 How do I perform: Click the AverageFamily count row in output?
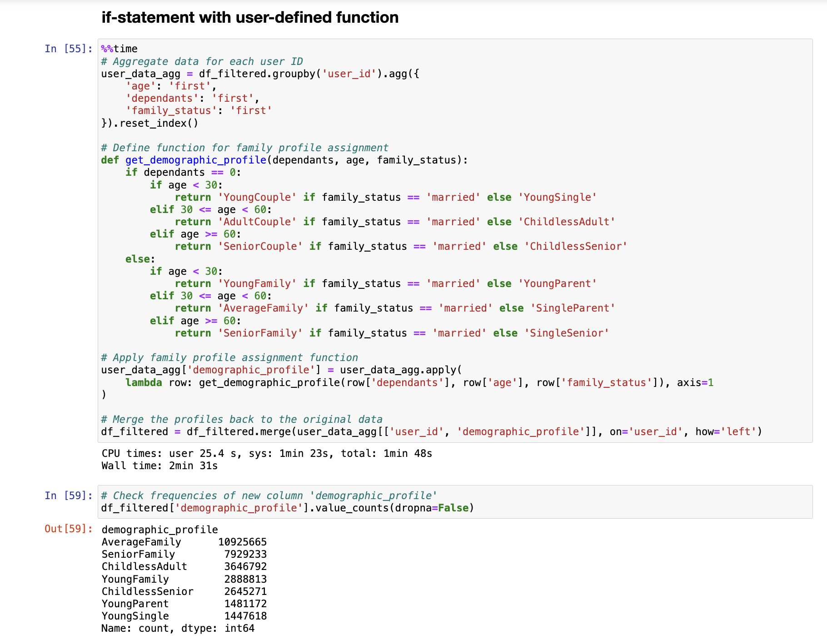[x=184, y=542]
